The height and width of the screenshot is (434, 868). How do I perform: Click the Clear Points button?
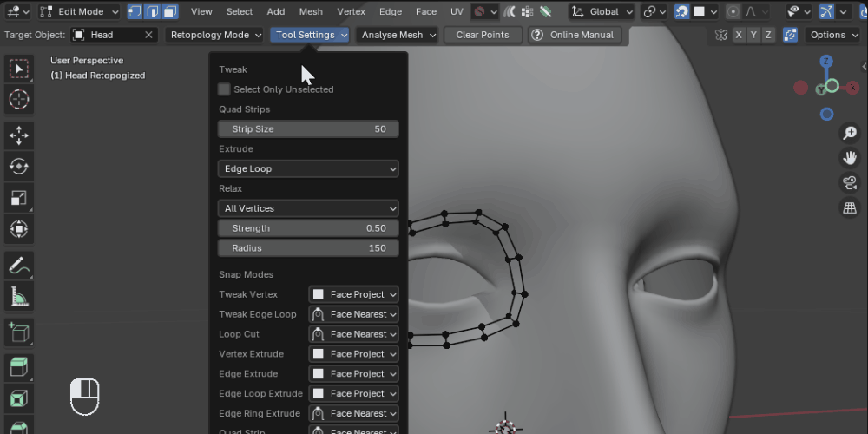[x=483, y=35]
